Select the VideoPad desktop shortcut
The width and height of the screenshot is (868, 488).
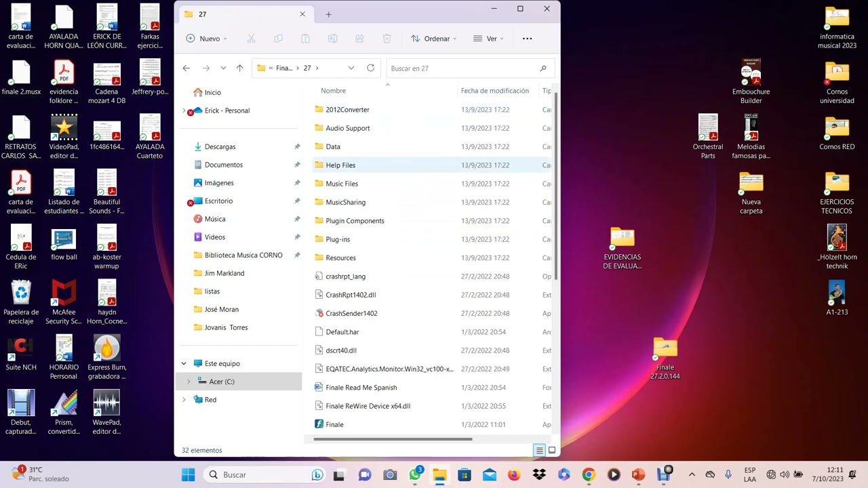(x=64, y=137)
